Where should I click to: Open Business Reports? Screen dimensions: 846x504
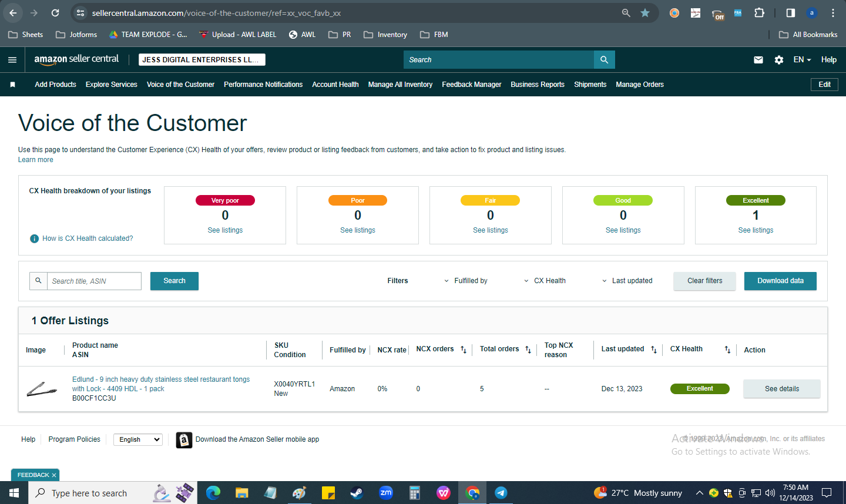(538, 85)
